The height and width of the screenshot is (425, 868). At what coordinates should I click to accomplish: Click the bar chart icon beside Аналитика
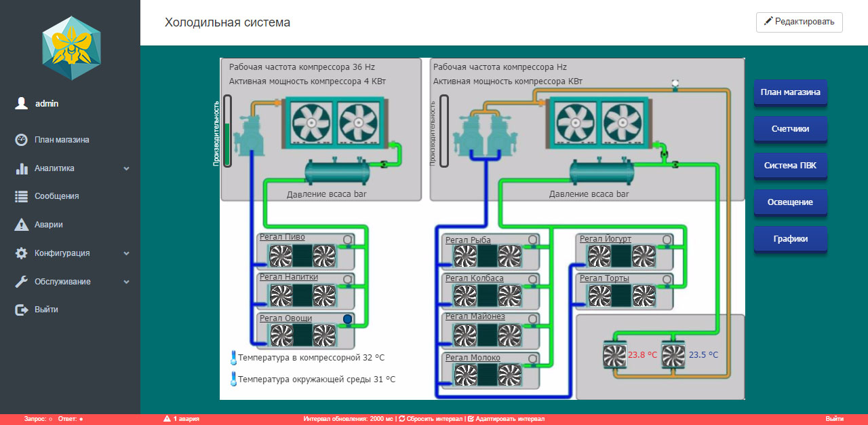(x=21, y=168)
